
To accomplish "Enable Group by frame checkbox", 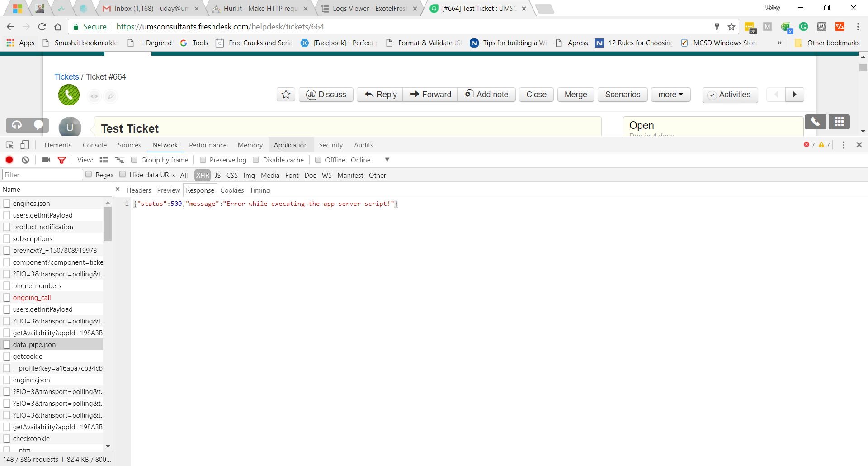I will point(134,160).
